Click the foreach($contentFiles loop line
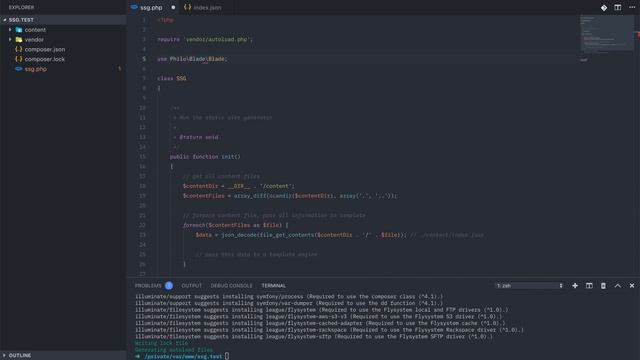The image size is (640, 360). click(x=236, y=225)
